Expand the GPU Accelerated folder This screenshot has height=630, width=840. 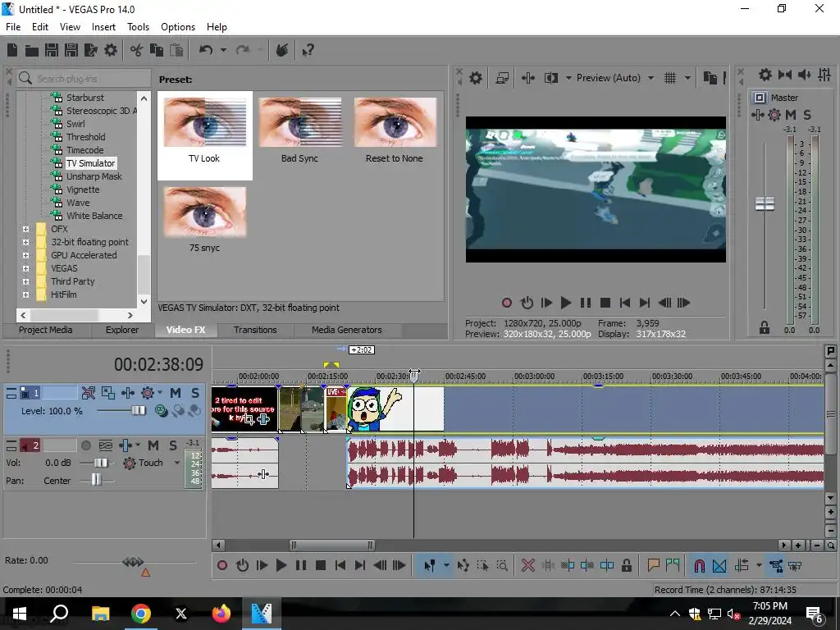click(25, 255)
